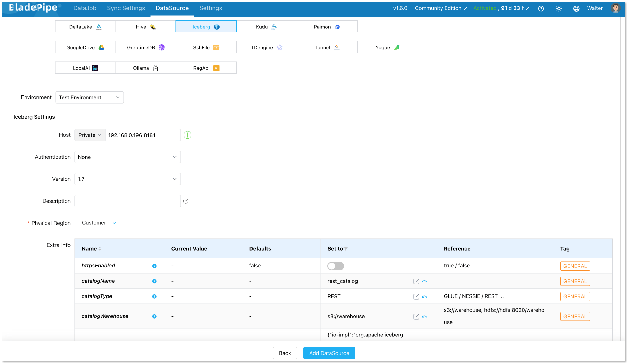The width and height of the screenshot is (628, 364).
Task: Reset the catalogName value to default
Action: [x=424, y=281]
